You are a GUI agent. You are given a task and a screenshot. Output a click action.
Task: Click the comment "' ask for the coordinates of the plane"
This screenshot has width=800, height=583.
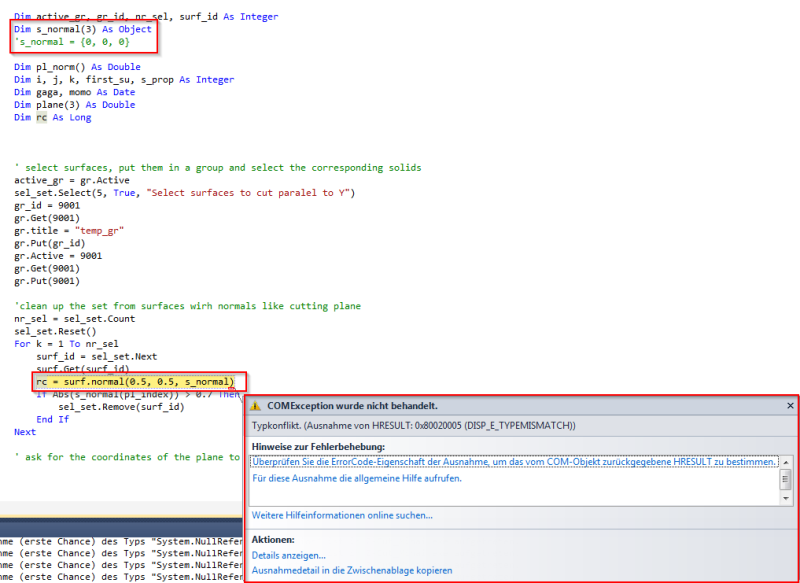[127, 457]
